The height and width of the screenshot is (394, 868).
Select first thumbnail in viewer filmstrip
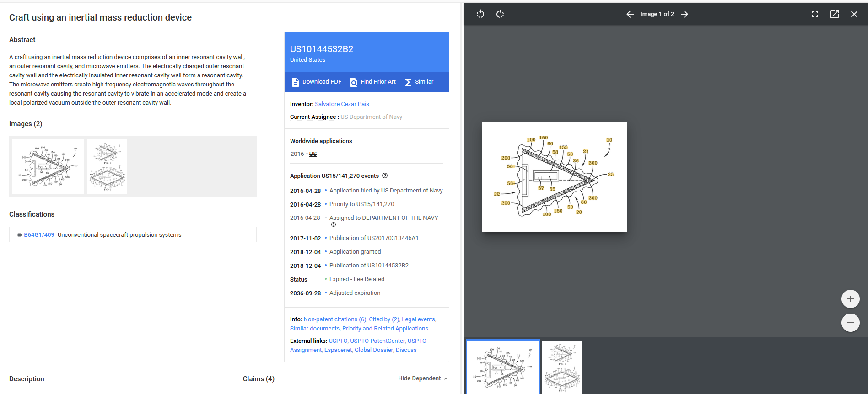pyautogui.click(x=503, y=367)
